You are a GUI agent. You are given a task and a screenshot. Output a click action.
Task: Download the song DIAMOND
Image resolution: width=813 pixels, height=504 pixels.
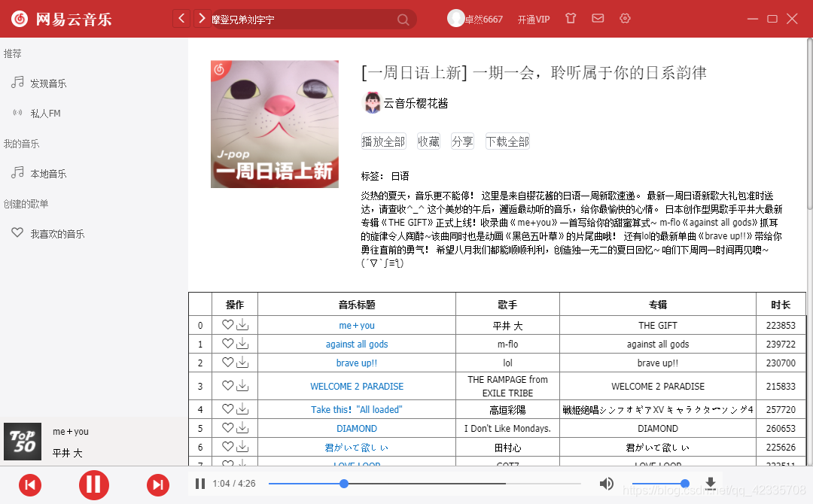tap(242, 428)
